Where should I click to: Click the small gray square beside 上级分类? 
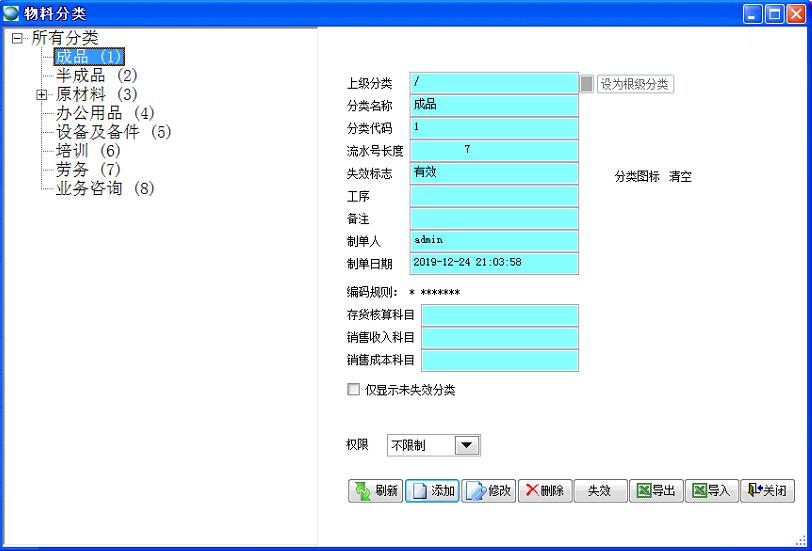[587, 83]
